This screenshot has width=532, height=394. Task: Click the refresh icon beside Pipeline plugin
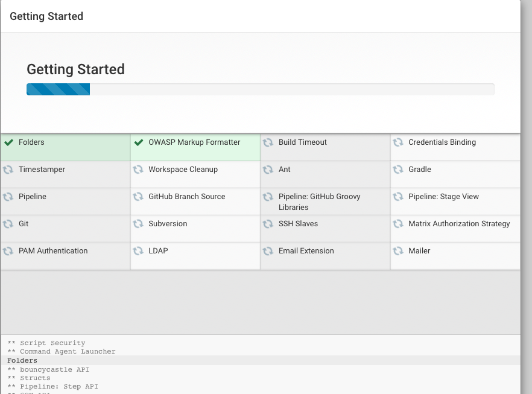[x=8, y=197]
